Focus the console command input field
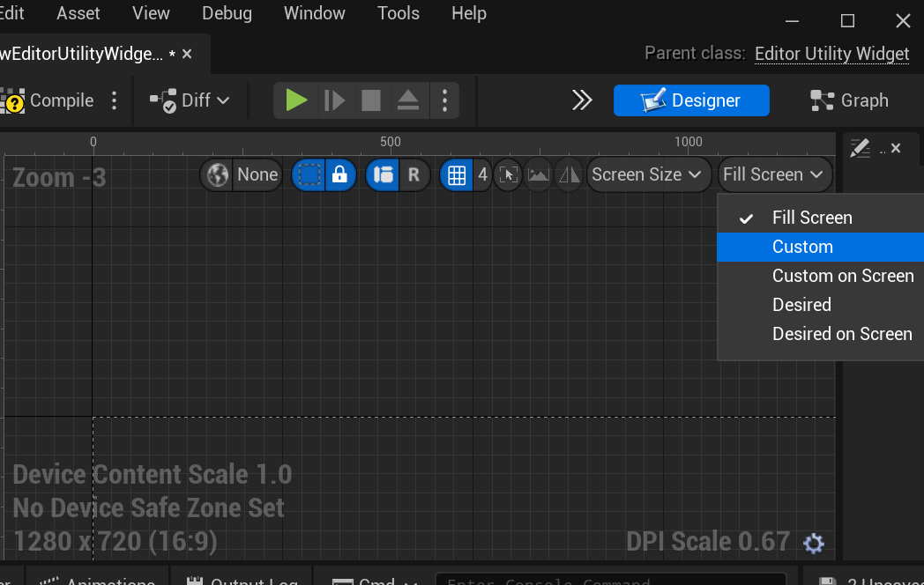Screen dimensions: 924x585 pos(610,580)
